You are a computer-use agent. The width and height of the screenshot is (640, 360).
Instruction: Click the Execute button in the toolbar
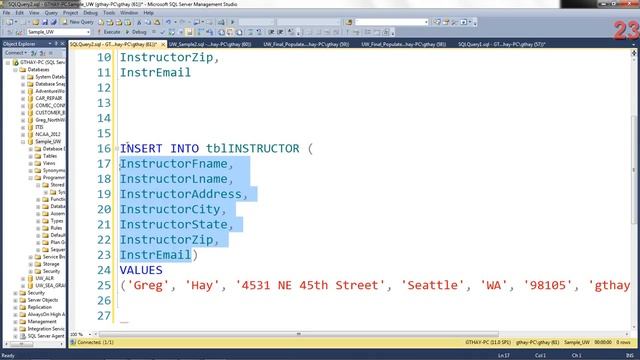pos(108,32)
